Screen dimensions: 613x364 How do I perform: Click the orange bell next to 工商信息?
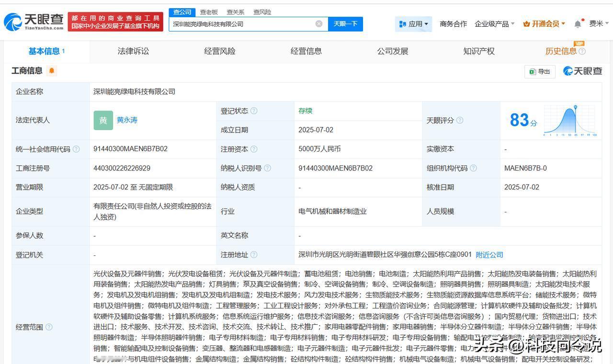point(52,71)
